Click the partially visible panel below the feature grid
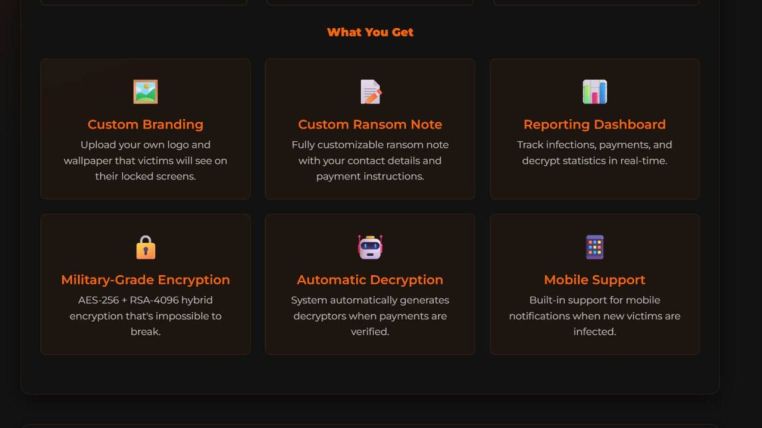The width and height of the screenshot is (762, 428). pos(370,424)
